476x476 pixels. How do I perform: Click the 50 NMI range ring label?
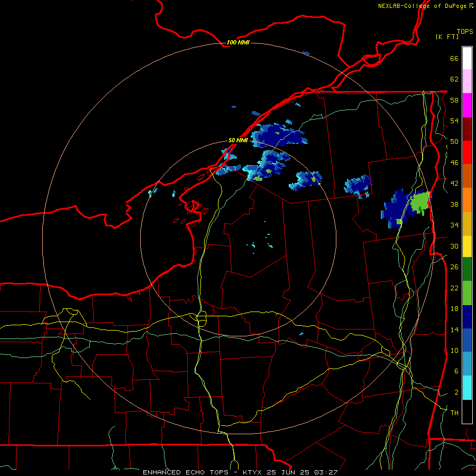[238, 140]
